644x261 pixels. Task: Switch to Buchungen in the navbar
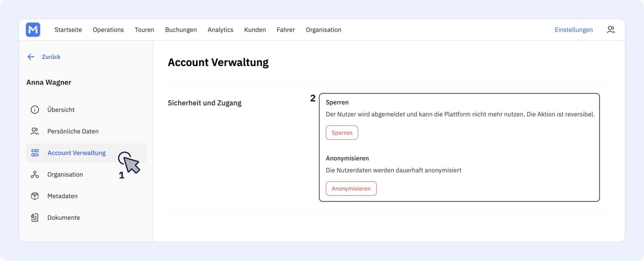tap(181, 30)
